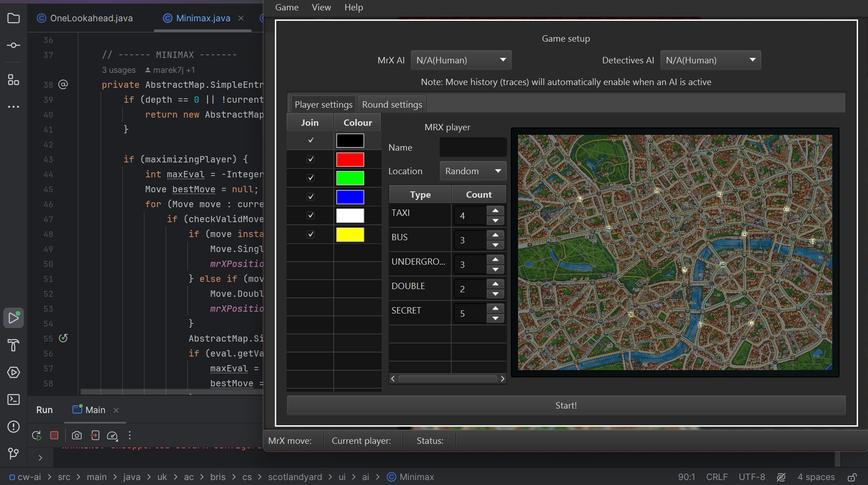The width and height of the screenshot is (868, 485).
Task: Click the MRX player Name field
Action: pyautogui.click(x=473, y=147)
